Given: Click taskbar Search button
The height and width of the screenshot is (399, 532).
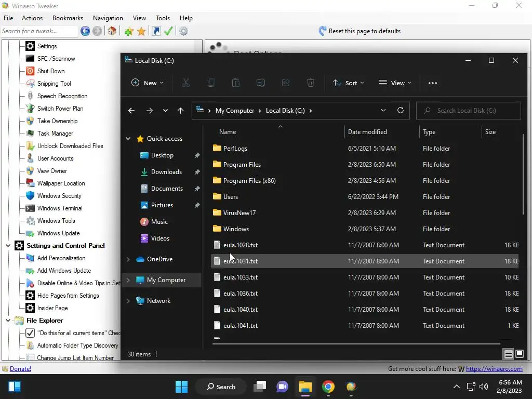Looking at the screenshot, I should pyautogui.click(x=221, y=387).
